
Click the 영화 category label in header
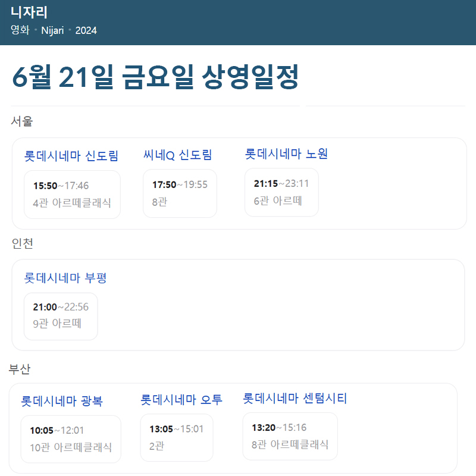pyautogui.click(x=20, y=30)
